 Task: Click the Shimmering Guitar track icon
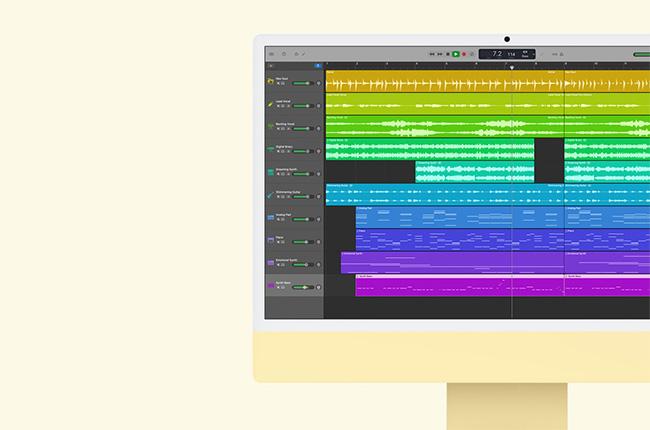click(271, 194)
